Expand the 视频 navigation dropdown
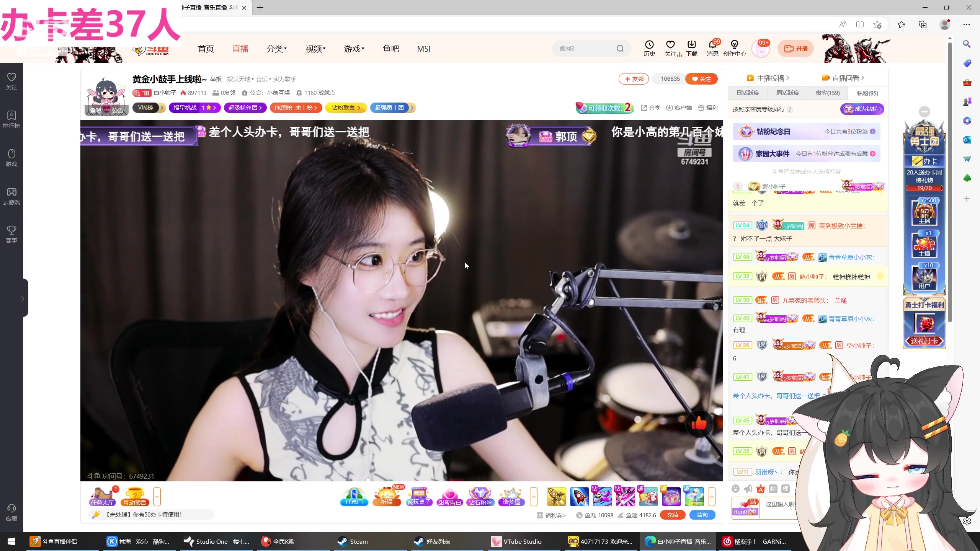 tap(315, 49)
